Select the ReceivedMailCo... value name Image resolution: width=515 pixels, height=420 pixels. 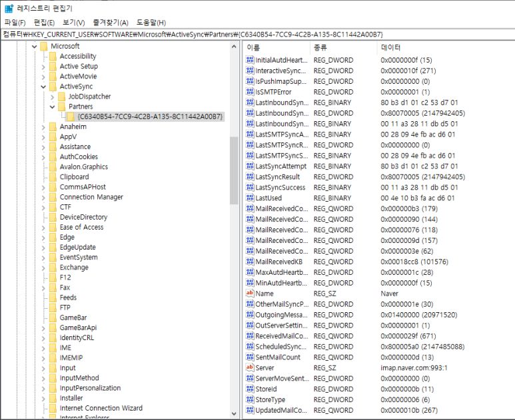click(x=282, y=336)
